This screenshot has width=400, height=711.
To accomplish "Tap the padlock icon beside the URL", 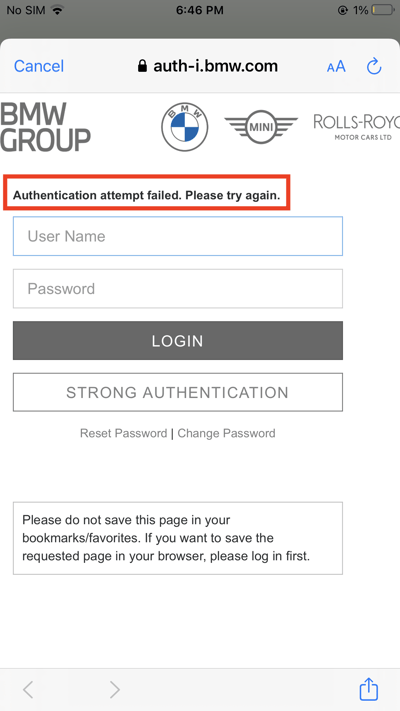I will (x=142, y=66).
